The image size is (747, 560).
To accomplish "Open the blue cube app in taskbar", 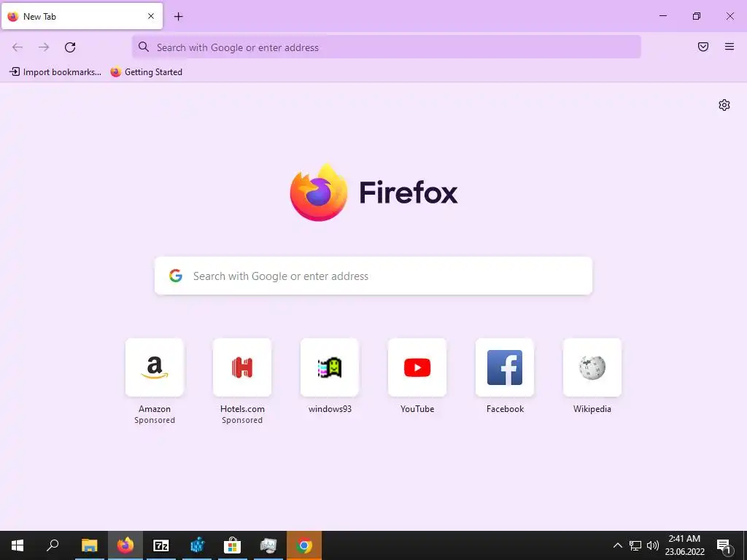I will 197,545.
